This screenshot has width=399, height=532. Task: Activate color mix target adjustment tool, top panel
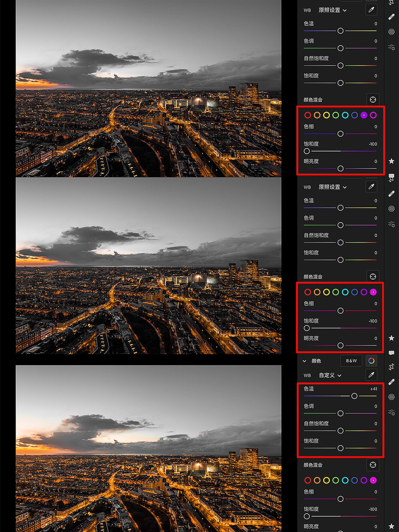tap(373, 99)
